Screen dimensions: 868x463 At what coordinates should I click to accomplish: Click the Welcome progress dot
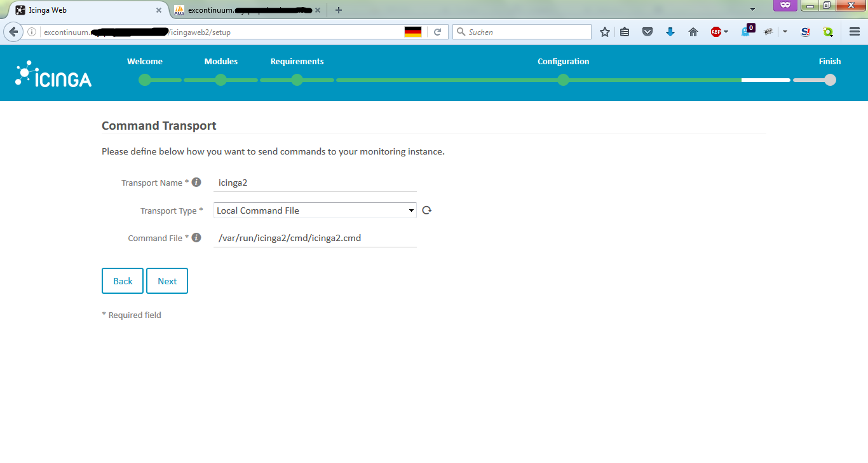[145, 80]
